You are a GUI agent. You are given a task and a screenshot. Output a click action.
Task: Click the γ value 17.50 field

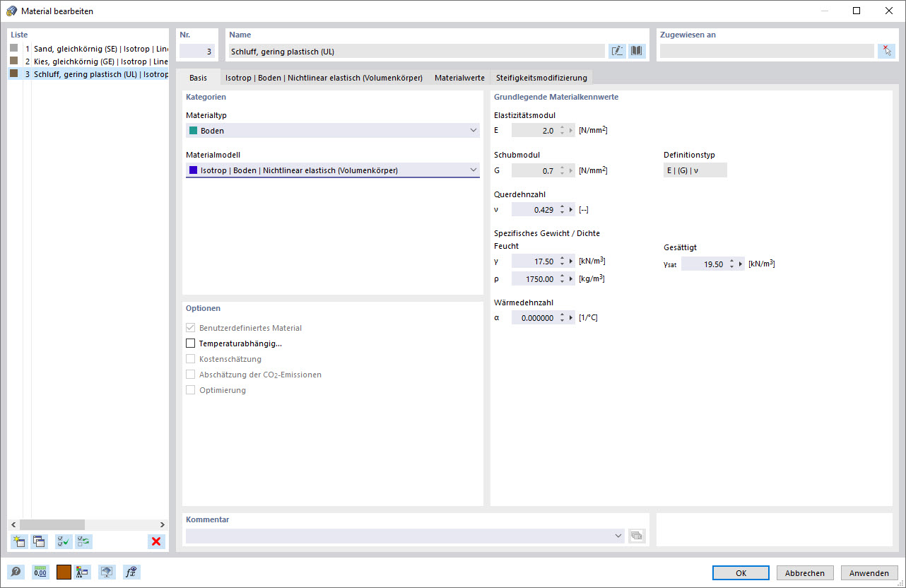[534, 261]
